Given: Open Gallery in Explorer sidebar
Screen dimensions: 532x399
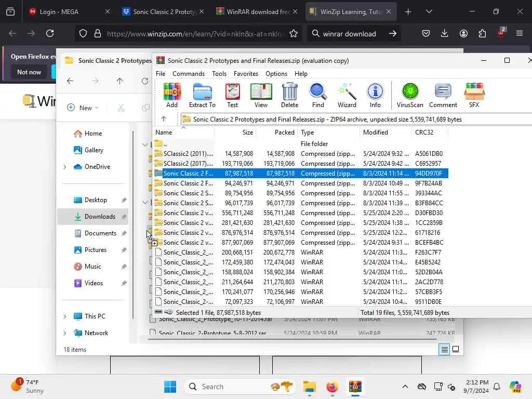Looking at the screenshot, I should click(92, 150).
